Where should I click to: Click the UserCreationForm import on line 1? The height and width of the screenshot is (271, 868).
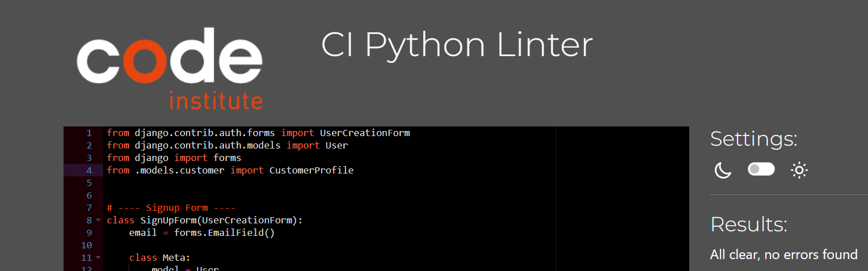pyautogui.click(x=365, y=133)
